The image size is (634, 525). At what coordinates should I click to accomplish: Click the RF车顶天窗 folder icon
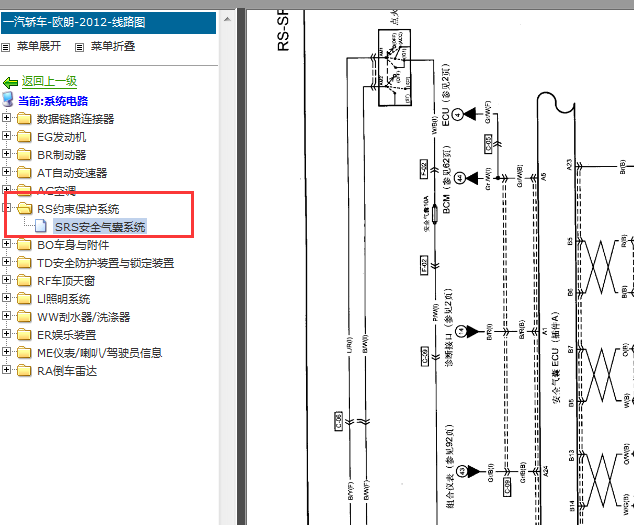[x=24, y=280]
